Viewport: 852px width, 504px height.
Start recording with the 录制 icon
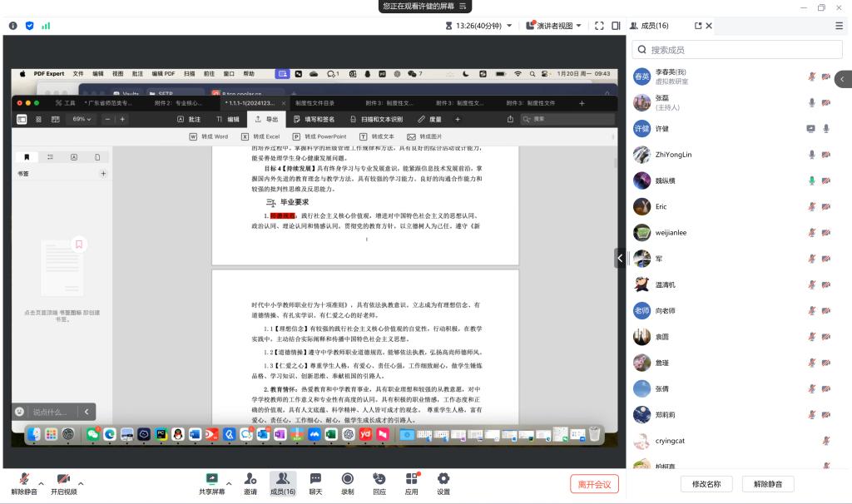[347, 482]
